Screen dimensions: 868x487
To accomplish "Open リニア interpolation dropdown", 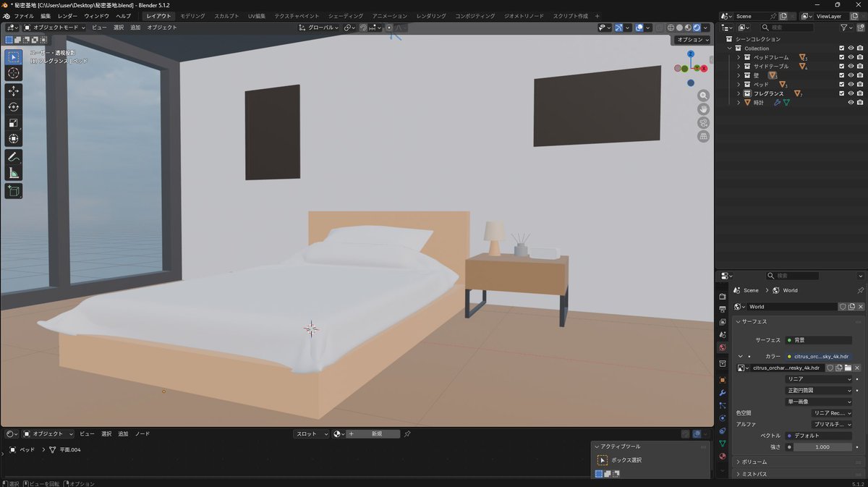I will coord(819,379).
